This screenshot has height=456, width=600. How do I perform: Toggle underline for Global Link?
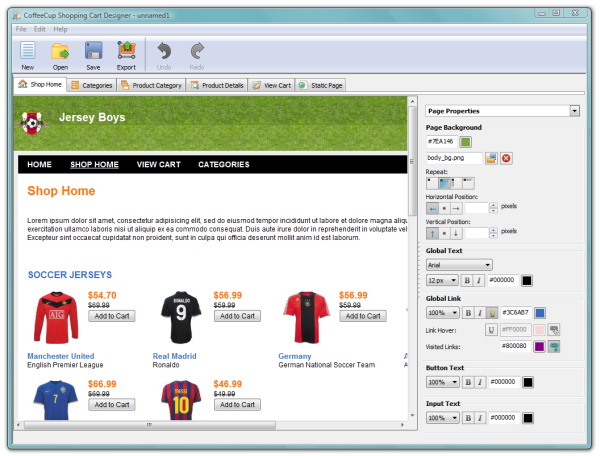[492, 313]
